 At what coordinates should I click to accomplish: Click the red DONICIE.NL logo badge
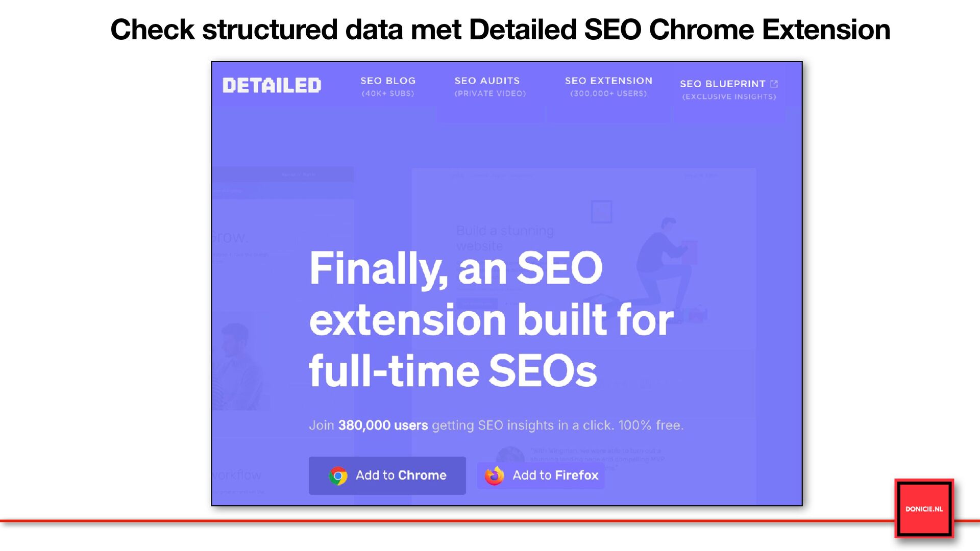pos(924,509)
